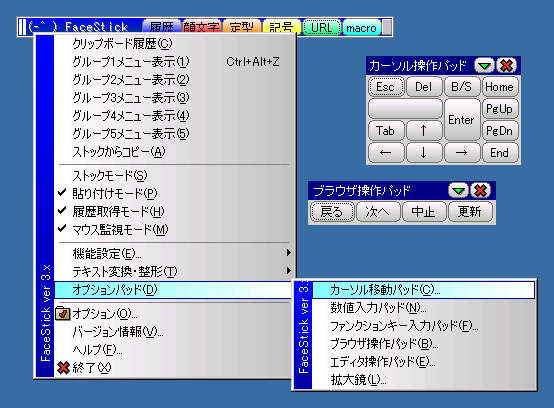Click the End key on cursor pad
This screenshot has width=554, height=408.
[x=500, y=153]
